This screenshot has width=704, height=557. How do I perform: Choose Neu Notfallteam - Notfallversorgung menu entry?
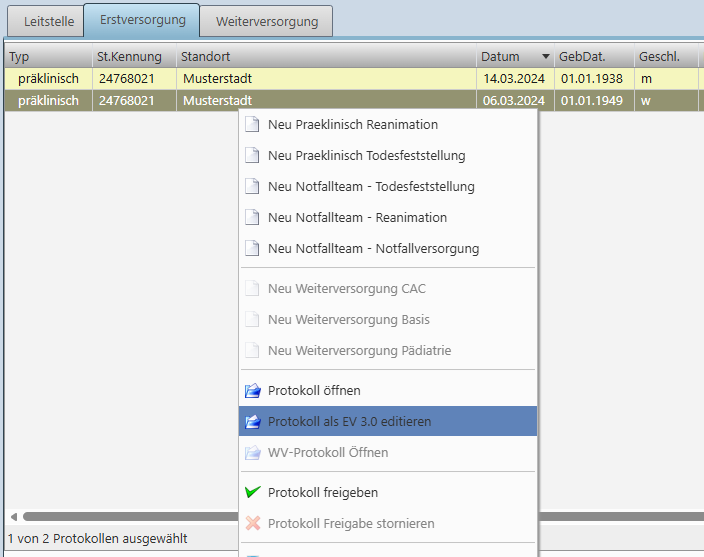click(373, 249)
